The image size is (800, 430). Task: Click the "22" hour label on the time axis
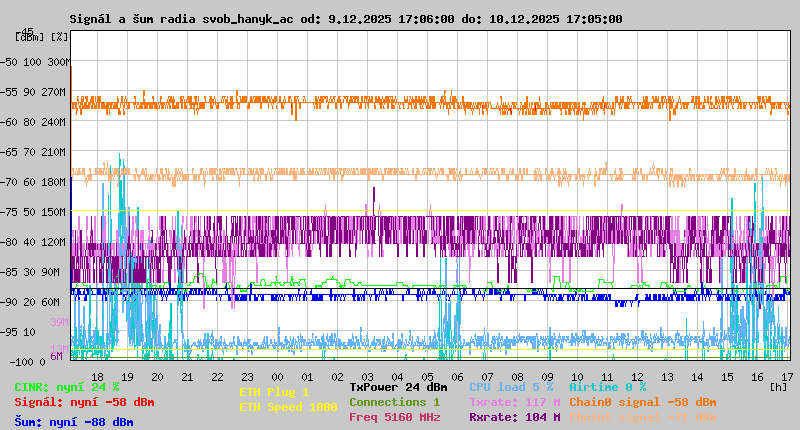(217, 377)
